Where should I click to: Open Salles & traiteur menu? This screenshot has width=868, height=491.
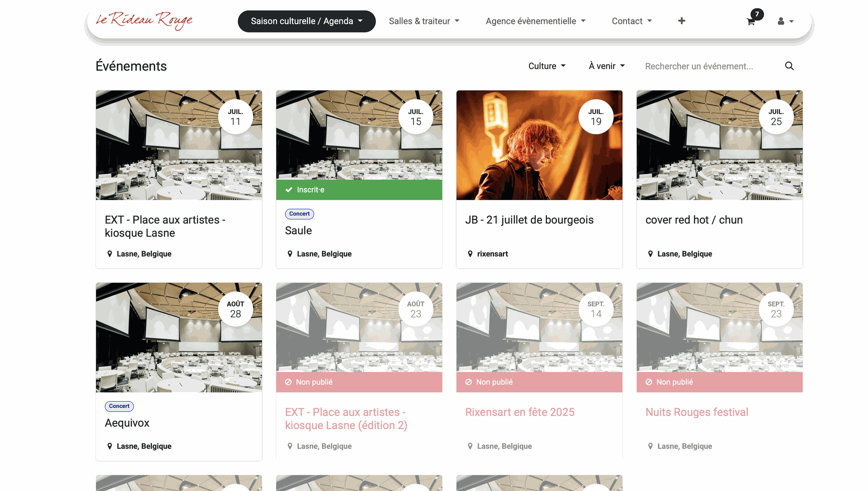424,21
